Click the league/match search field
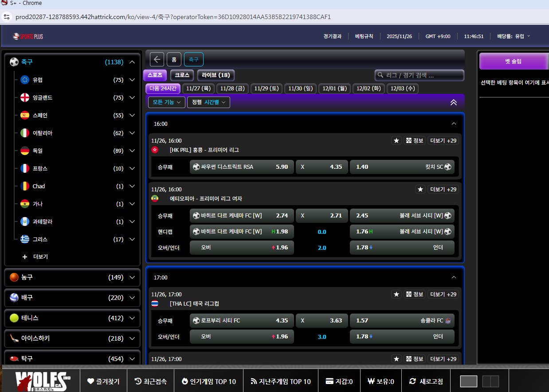Viewport: 549px width, 392px height. [420, 75]
